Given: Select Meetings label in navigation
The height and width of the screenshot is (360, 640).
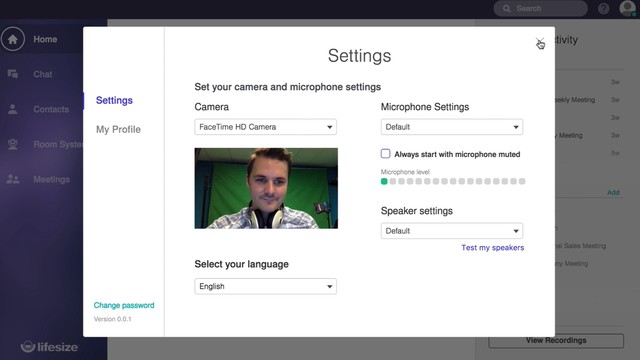Looking at the screenshot, I should click(51, 179).
